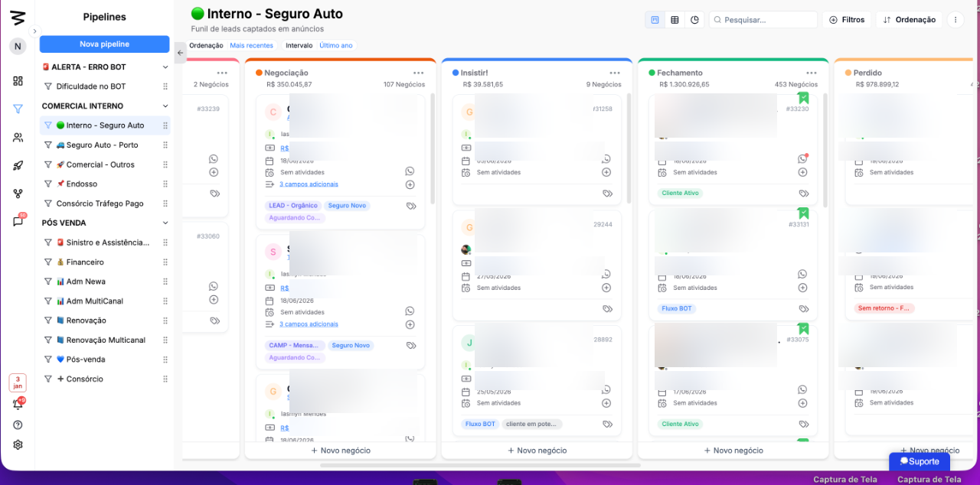
Task: Click the app logo at top left
Action: click(18, 18)
